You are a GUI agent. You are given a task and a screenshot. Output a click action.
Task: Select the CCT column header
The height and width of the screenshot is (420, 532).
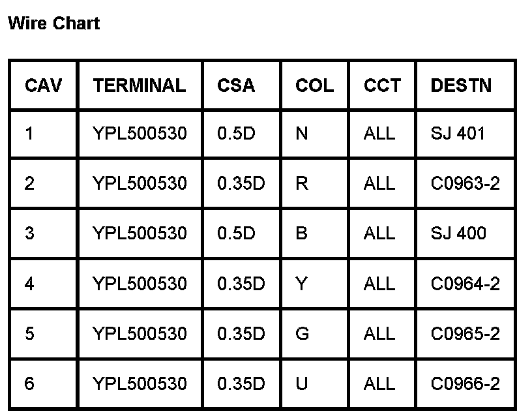tap(382, 85)
